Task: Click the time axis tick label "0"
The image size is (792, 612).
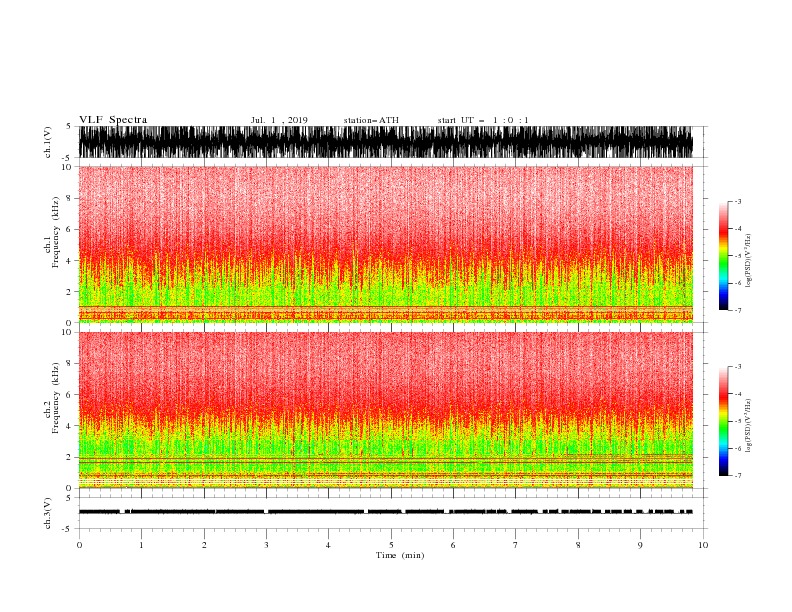Action: pyautogui.click(x=79, y=545)
